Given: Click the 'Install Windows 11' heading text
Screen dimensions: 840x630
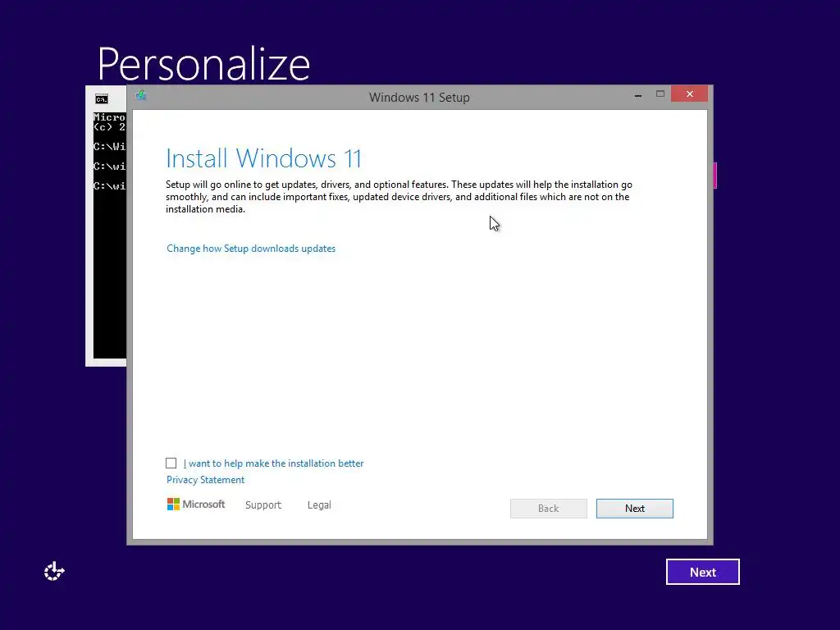Looking at the screenshot, I should coord(263,158).
